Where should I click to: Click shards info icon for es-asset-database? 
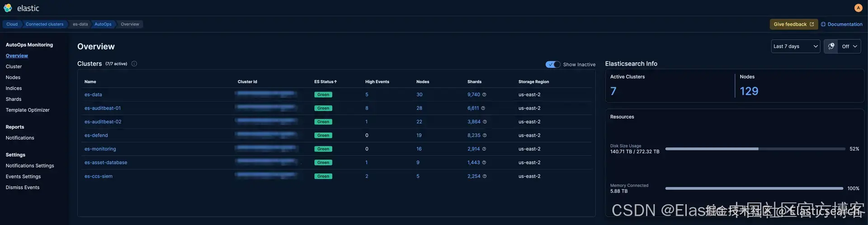click(x=484, y=162)
